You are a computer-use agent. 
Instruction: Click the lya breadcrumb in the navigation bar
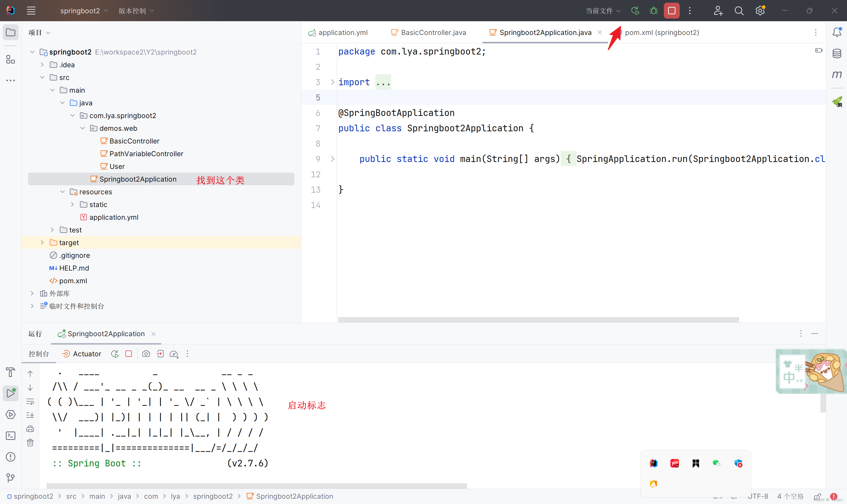tap(175, 496)
